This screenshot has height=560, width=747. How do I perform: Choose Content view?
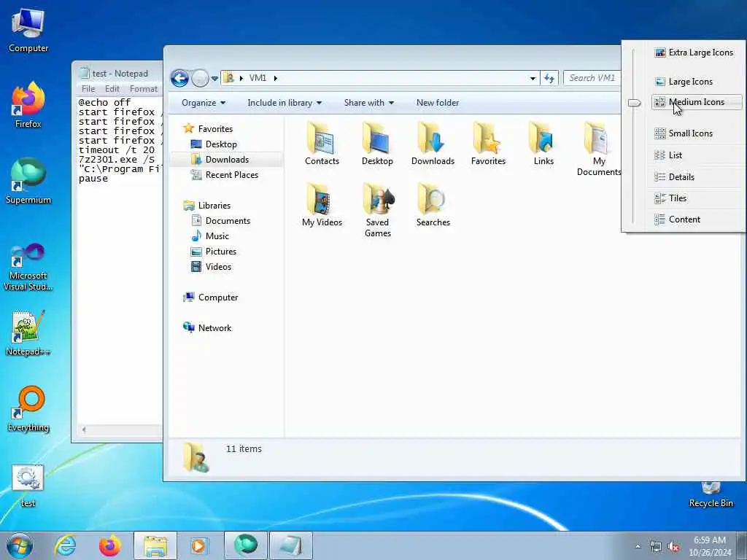click(697, 219)
